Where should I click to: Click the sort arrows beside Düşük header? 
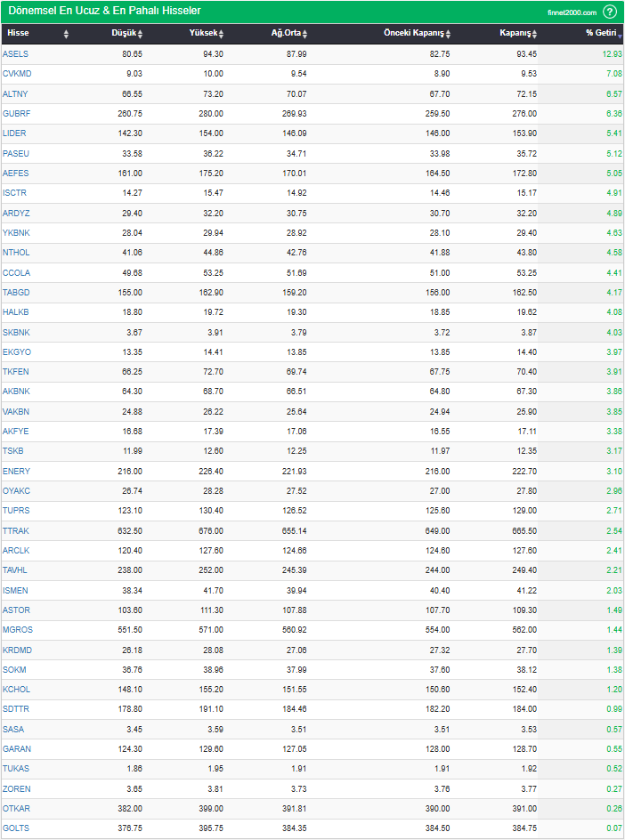tap(140, 34)
